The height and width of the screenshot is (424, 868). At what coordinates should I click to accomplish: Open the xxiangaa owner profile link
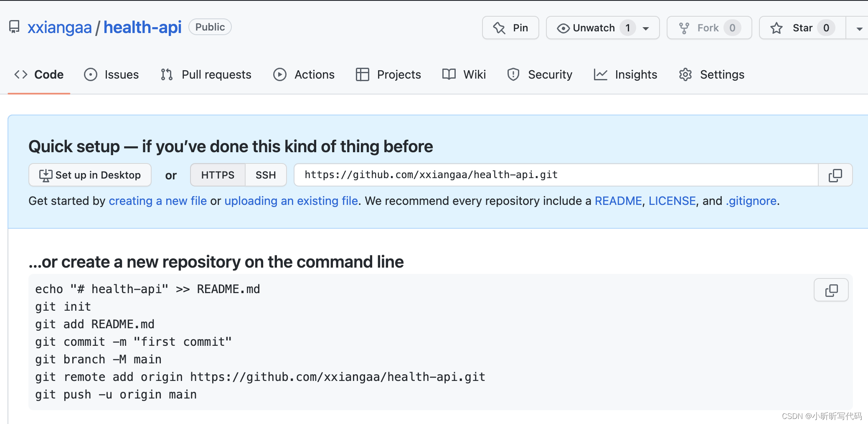coord(60,28)
